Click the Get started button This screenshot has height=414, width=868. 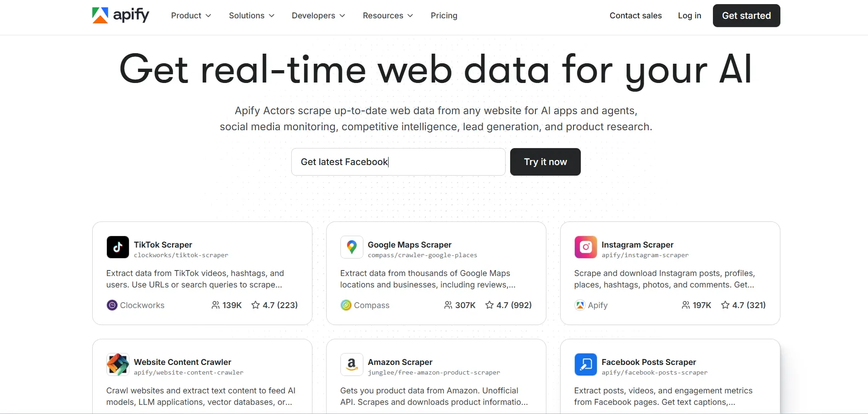coord(746,15)
